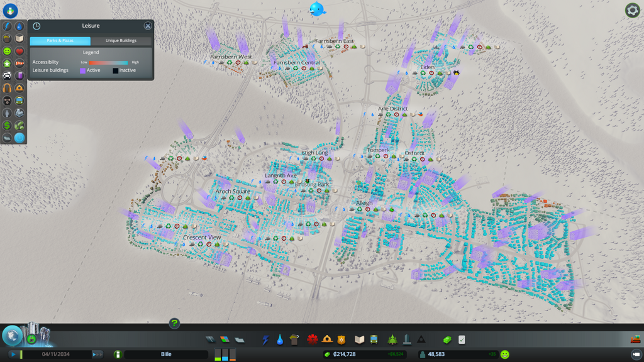Open the Outside connections info view
Screen dimensions: 644x362
(19, 113)
